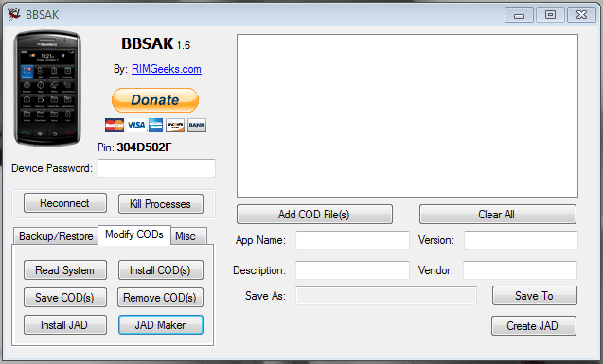Click the Save As path field

[x=386, y=296]
